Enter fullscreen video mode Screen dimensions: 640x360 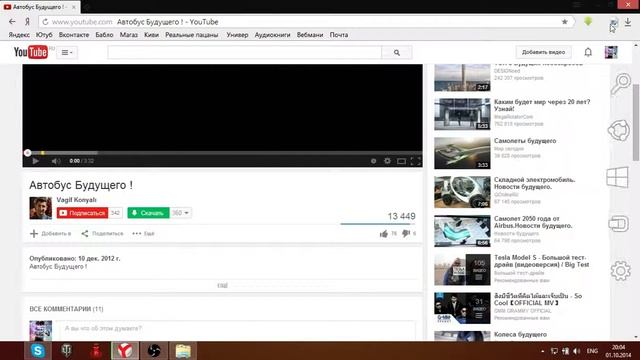(416, 161)
